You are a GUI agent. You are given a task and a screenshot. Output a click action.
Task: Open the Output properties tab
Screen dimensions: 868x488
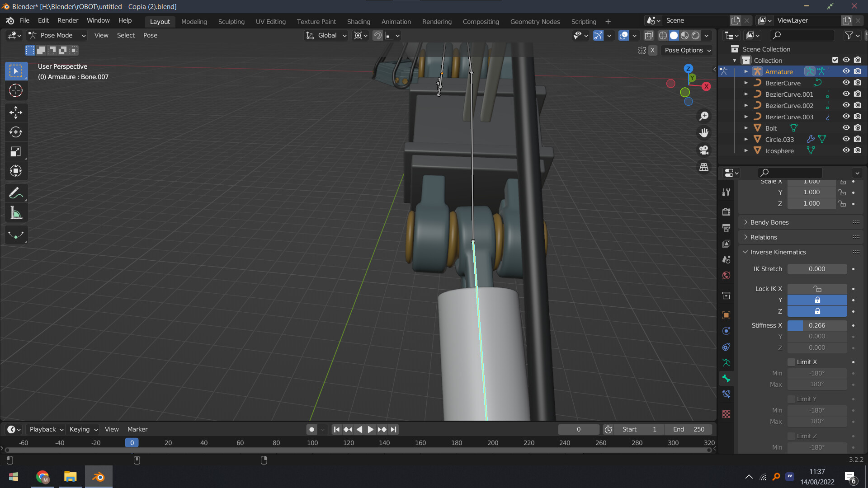(x=726, y=228)
